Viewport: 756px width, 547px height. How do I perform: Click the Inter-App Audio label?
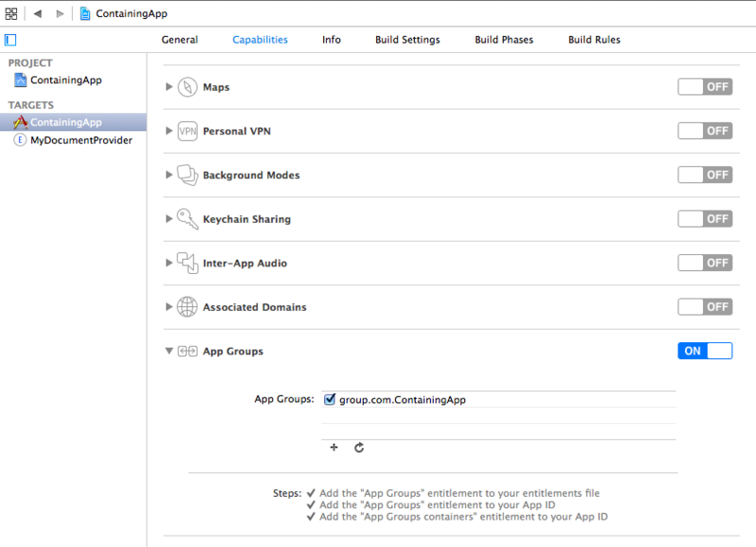(245, 264)
